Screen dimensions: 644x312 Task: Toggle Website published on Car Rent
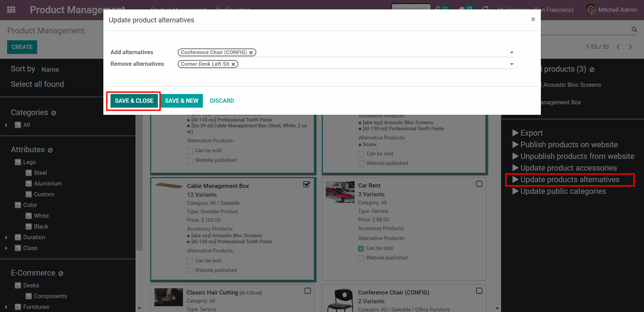pyautogui.click(x=361, y=258)
